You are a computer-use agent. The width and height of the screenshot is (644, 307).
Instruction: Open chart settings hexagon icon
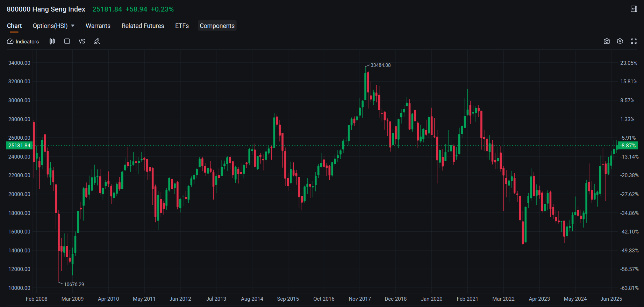[x=620, y=41]
